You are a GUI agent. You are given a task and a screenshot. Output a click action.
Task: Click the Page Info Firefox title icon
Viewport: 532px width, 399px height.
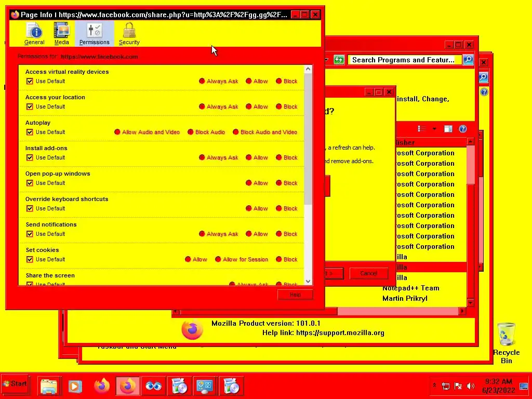15,15
